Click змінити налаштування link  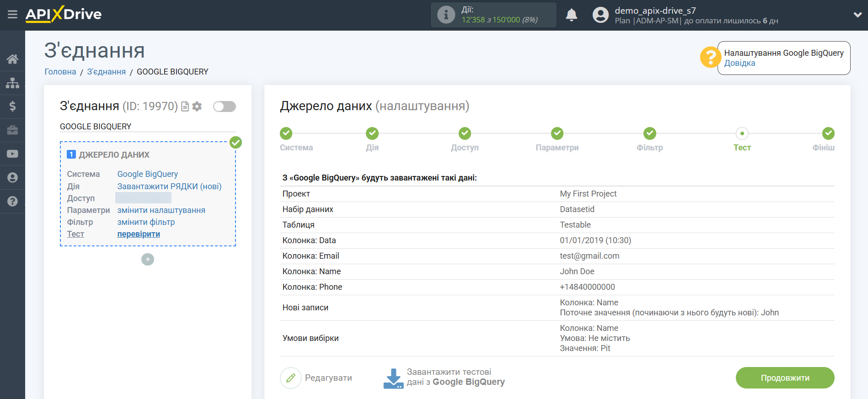click(x=161, y=210)
